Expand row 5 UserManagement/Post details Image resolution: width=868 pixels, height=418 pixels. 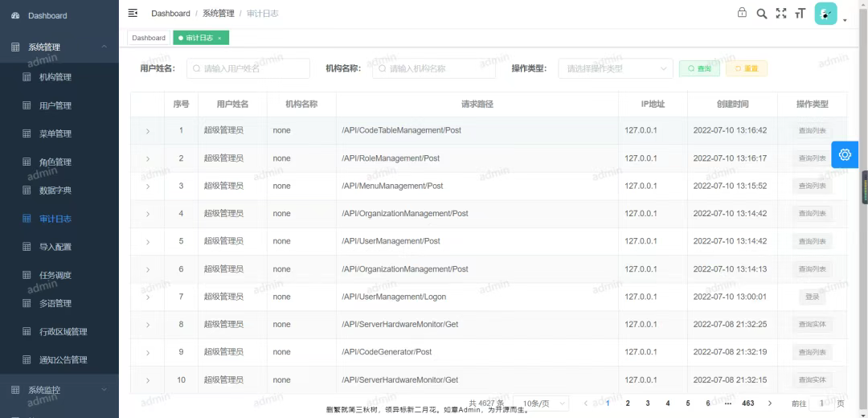[148, 242]
